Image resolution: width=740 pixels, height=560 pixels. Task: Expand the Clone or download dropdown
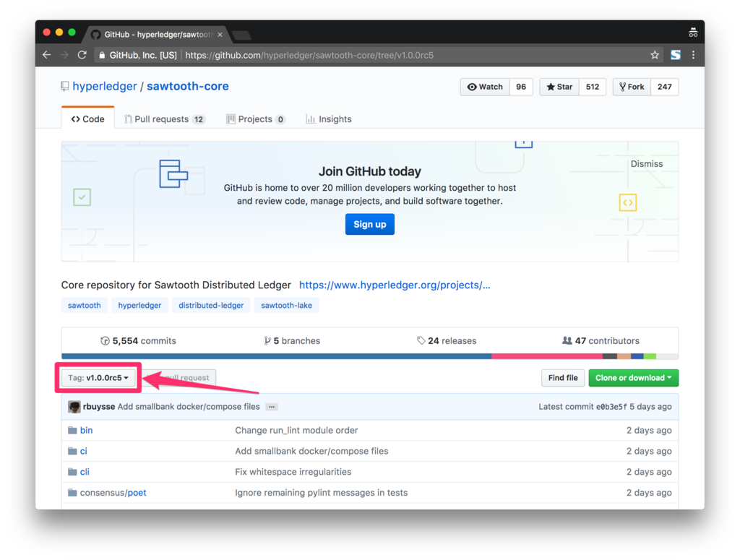tap(633, 378)
